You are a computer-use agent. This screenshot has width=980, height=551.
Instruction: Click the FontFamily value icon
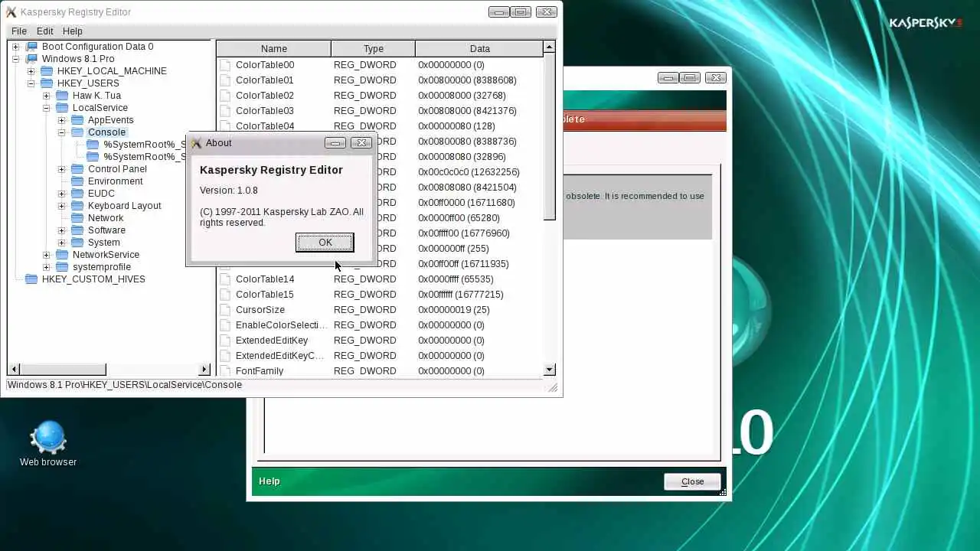point(225,371)
